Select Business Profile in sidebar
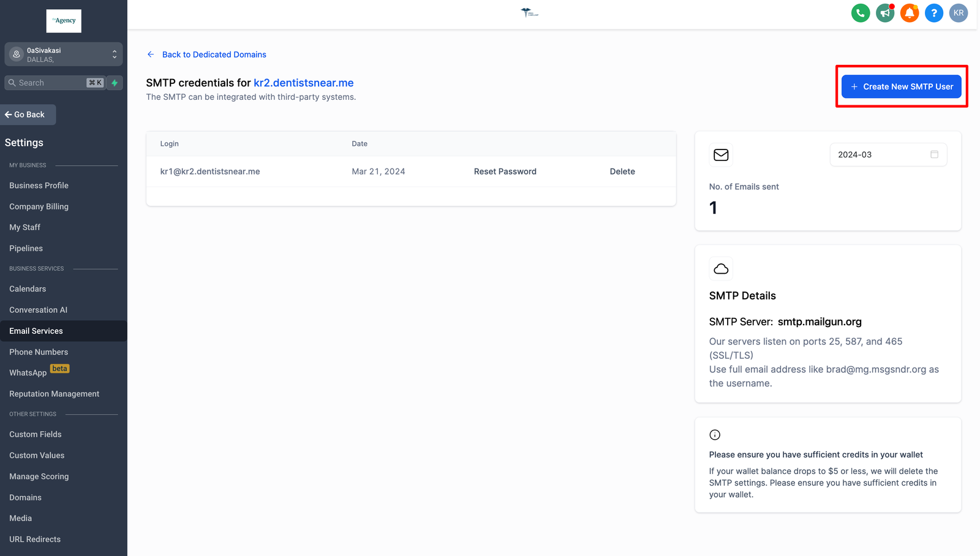 [x=39, y=186]
